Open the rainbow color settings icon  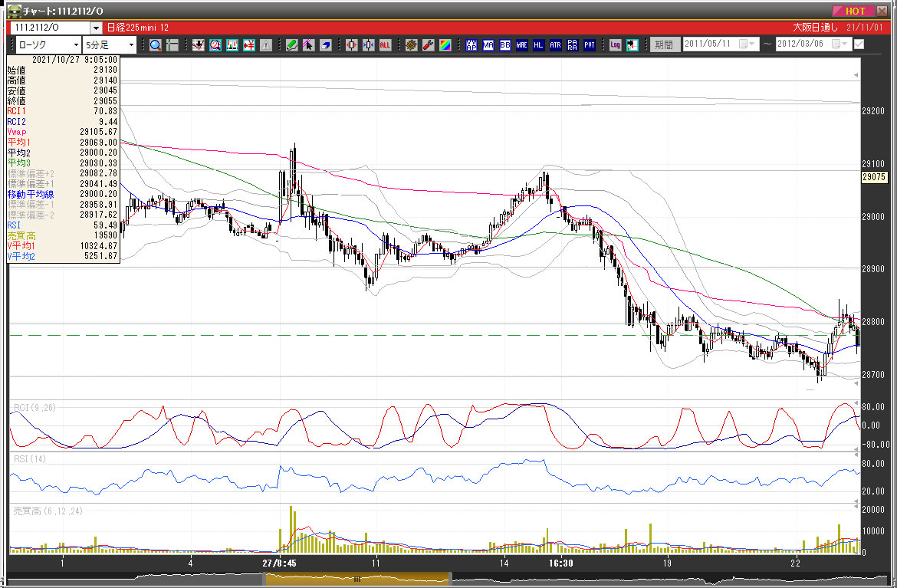click(445, 44)
